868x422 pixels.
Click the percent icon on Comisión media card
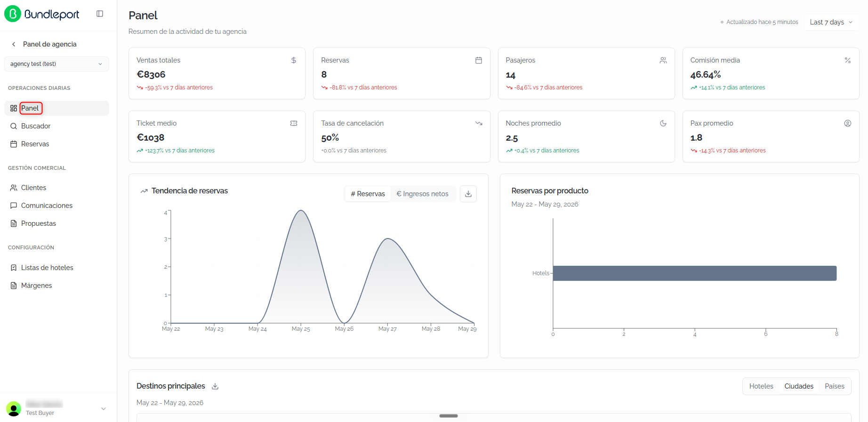[x=848, y=60]
